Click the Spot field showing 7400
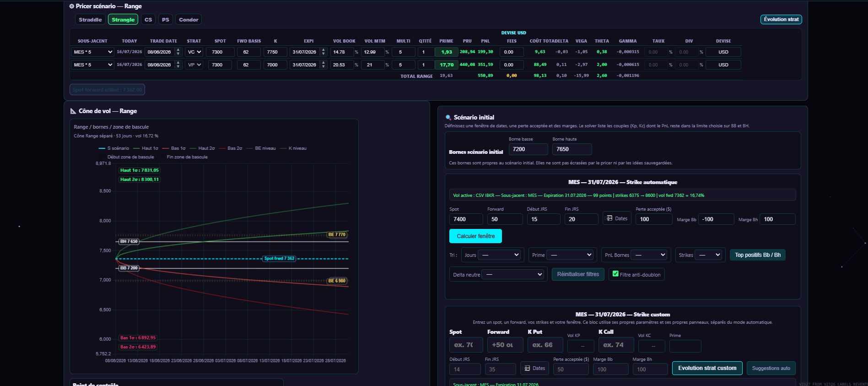The width and height of the screenshot is (868, 386). coord(466,219)
